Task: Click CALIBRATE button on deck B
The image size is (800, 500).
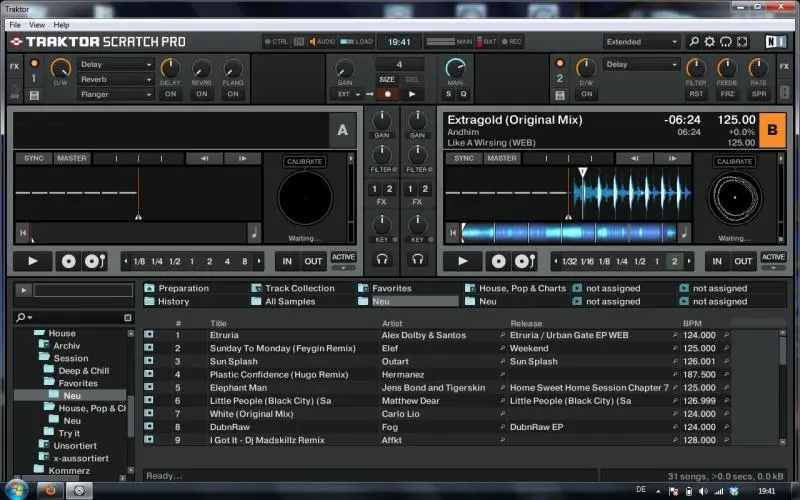Action: click(x=734, y=161)
